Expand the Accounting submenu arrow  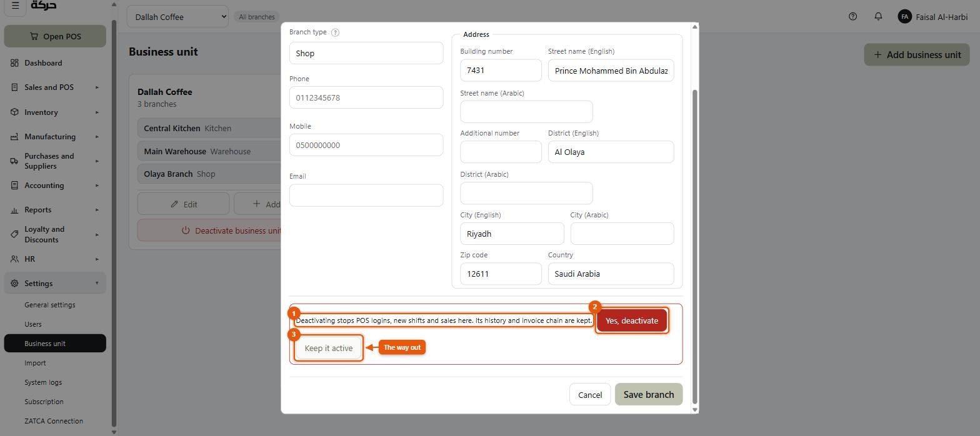[97, 186]
